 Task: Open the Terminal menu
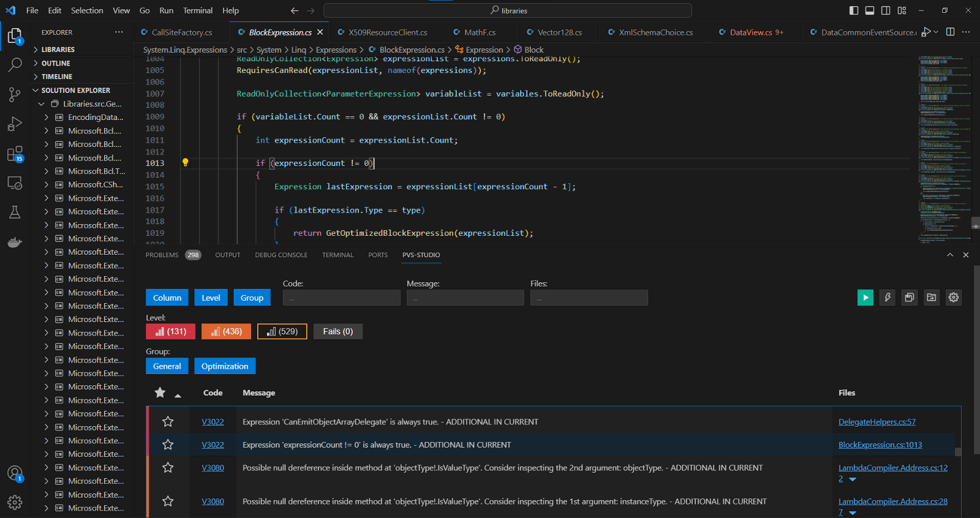(197, 10)
